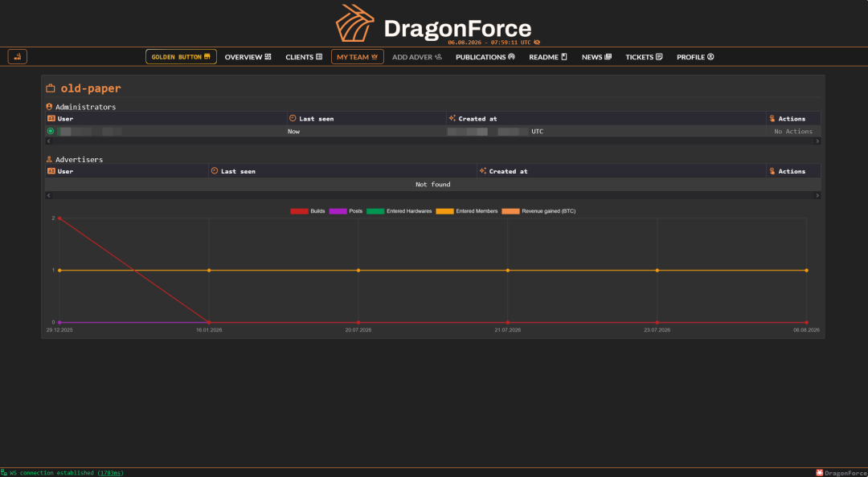Open the Golden Button

coord(181,56)
